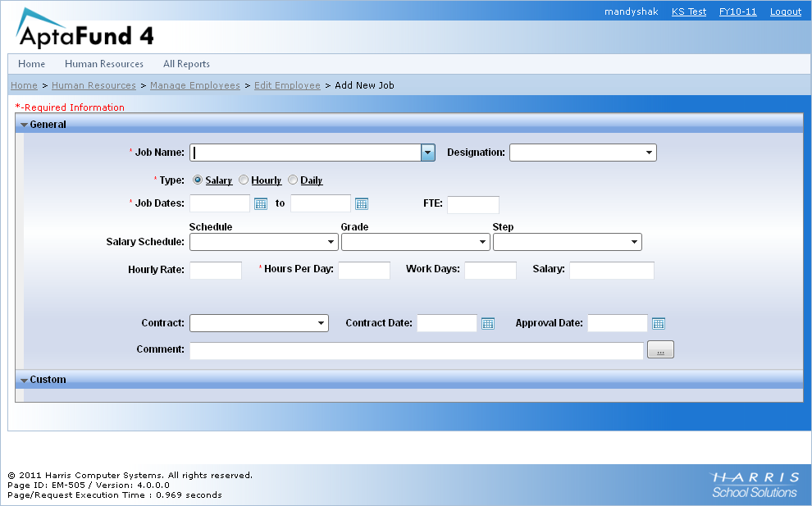Click the Contract Date input field
Viewport: 812px width, 506px height.
pyautogui.click(x=447, y=323)
